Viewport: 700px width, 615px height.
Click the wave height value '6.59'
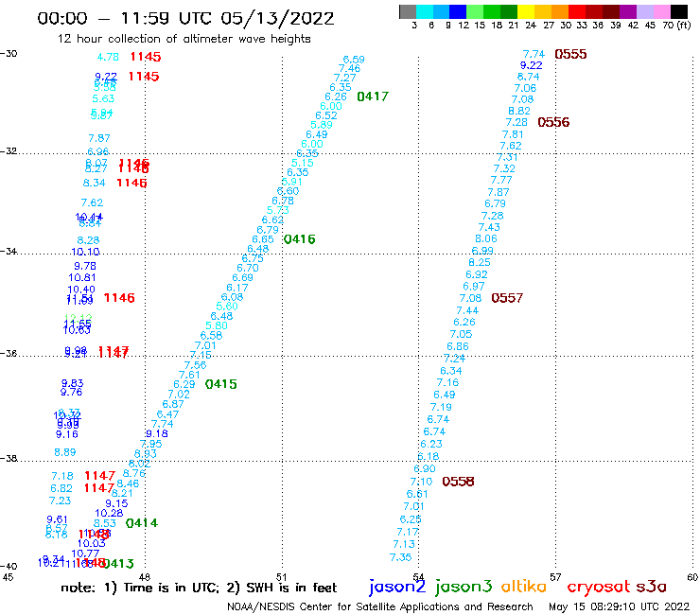tap(354, 60)
